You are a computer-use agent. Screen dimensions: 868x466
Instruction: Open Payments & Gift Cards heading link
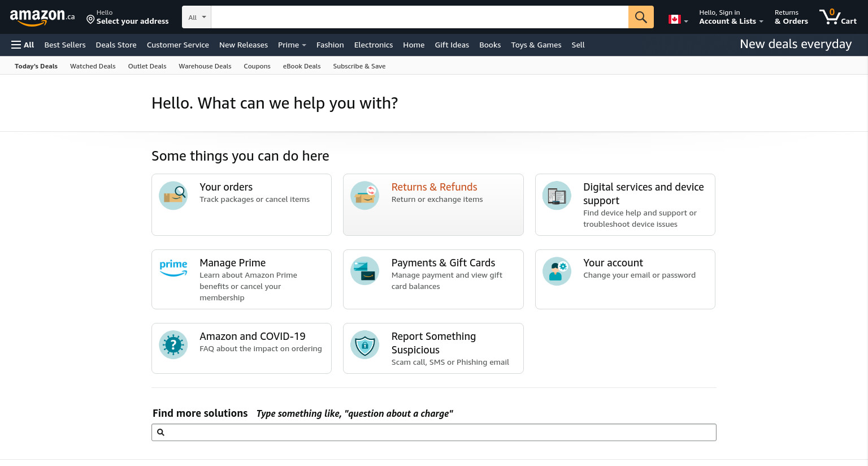click(443, 263)
